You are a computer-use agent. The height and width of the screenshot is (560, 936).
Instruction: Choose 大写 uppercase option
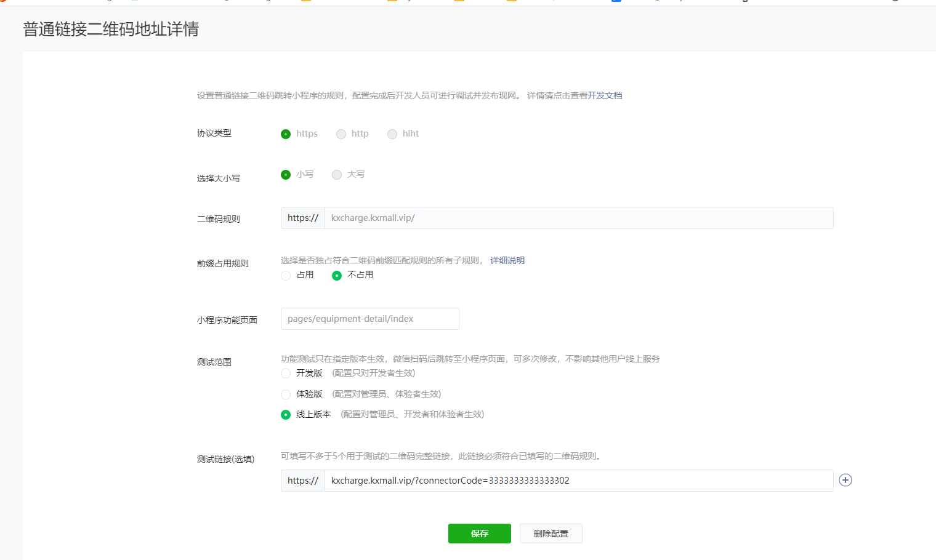click(x=337, y=175)
